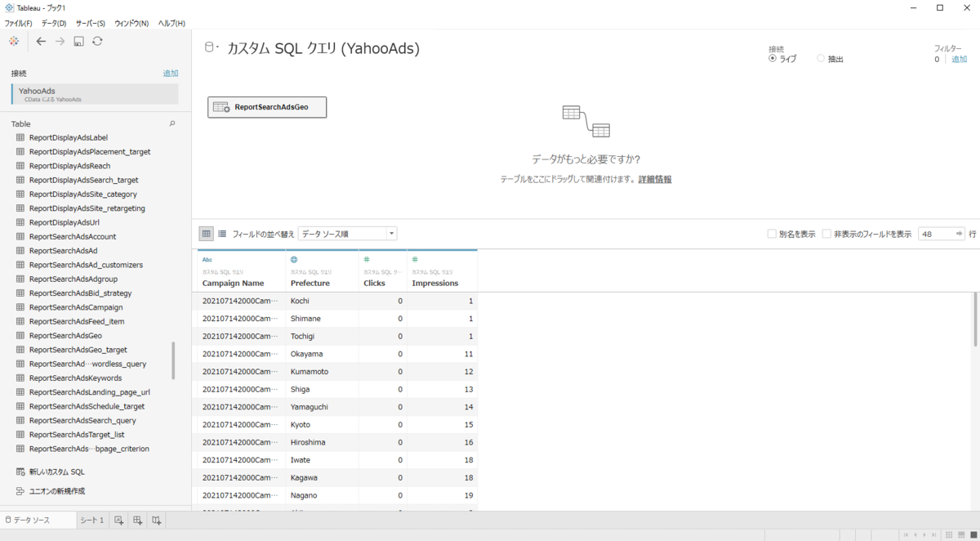The width and height of the screenshot is (980, 541).
Task: Open ウィンドウ(N) menu
Action: pyautogui.click(x=131, y=23)
